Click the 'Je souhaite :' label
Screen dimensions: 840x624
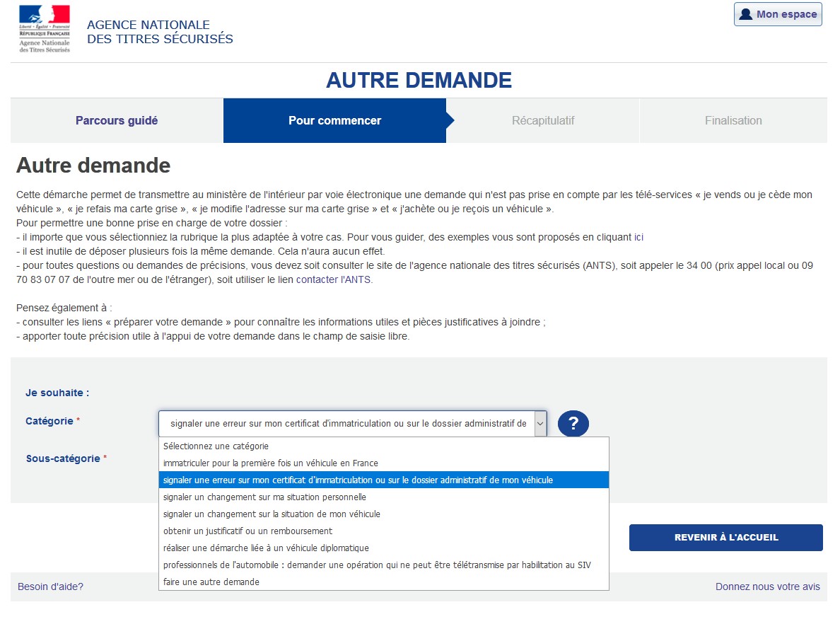tap(57, 393)
